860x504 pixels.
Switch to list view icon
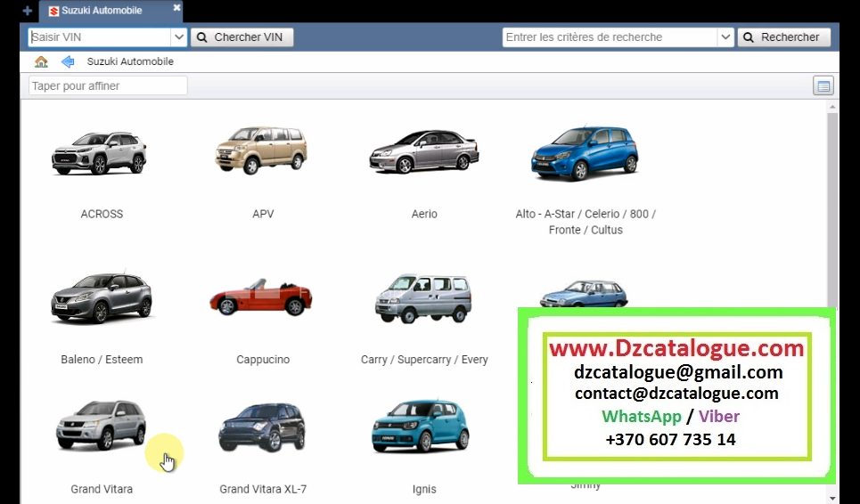823,86
